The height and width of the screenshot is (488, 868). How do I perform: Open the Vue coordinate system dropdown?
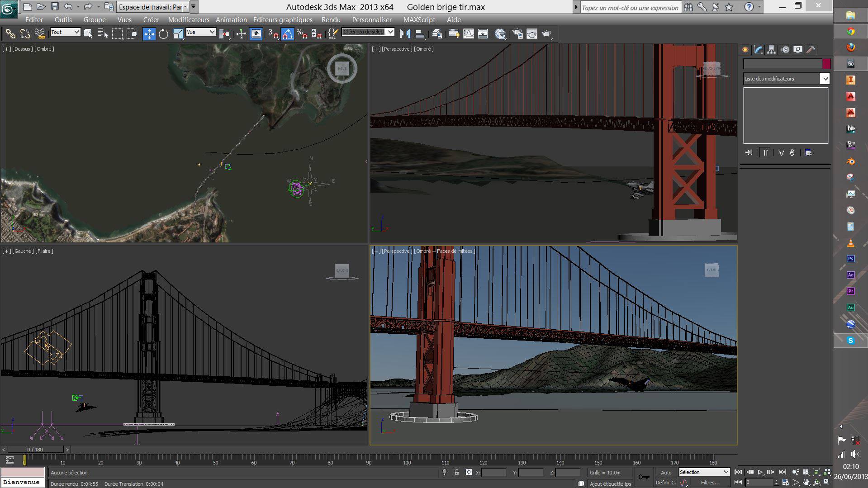[201, 32]
